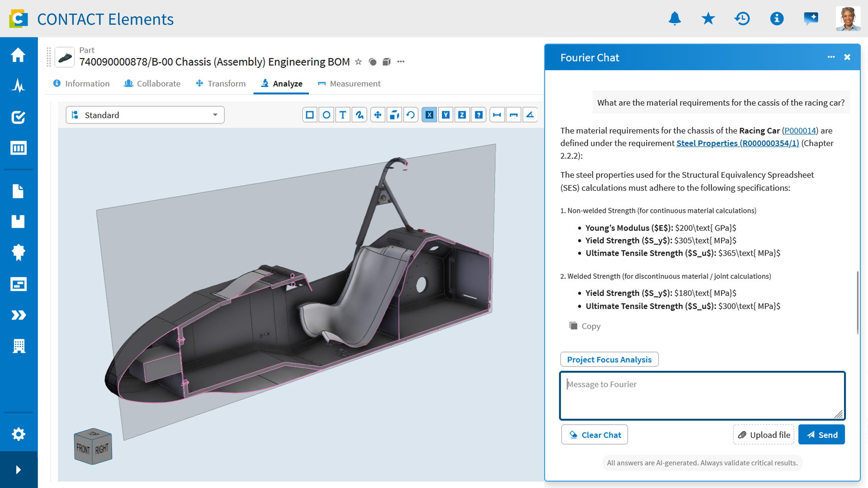
Task: Click the chat panel scrollbar
Action: pos(857,302)
